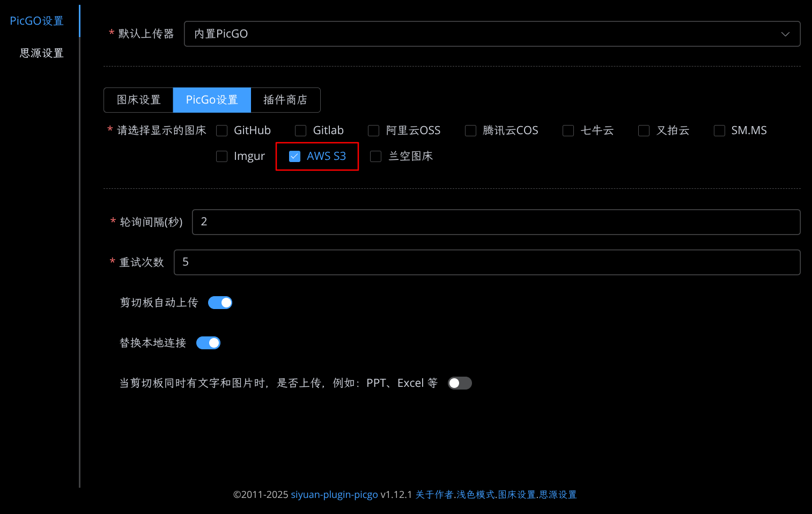Image resolution: width=812 pixels, height=514 pixels.
Task: Open PicGO设置 in the left sidebar
Action: 37,21
